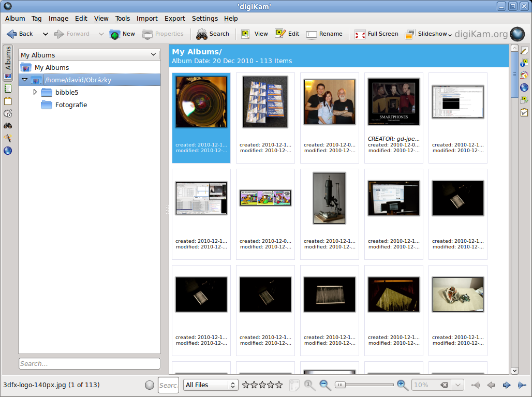Open the Tag menu

click(x=37, y=18)
